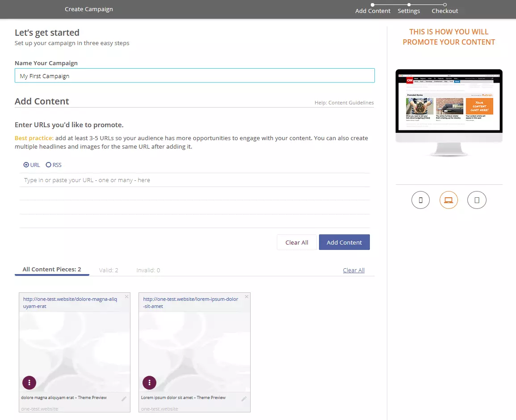Remove the lorem-ipsum-dolor-sit-amet content card
Image resolution: width=516 pixels, height=420 pixels.
(247, 297)
